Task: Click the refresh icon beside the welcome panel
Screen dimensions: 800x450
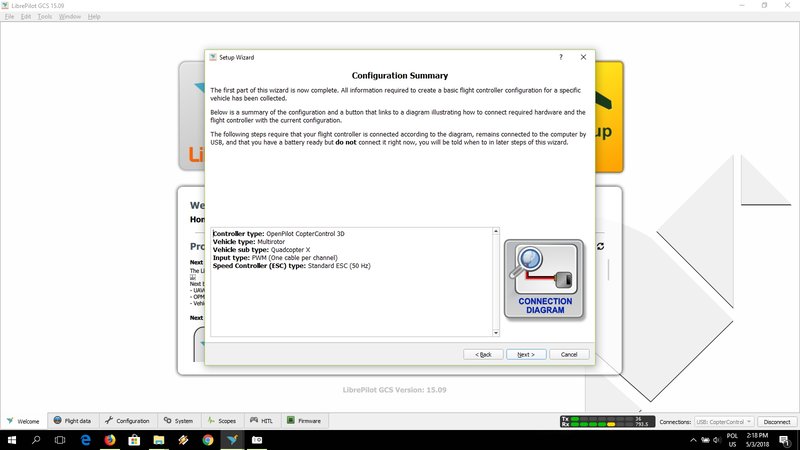Action: [600, 246]
